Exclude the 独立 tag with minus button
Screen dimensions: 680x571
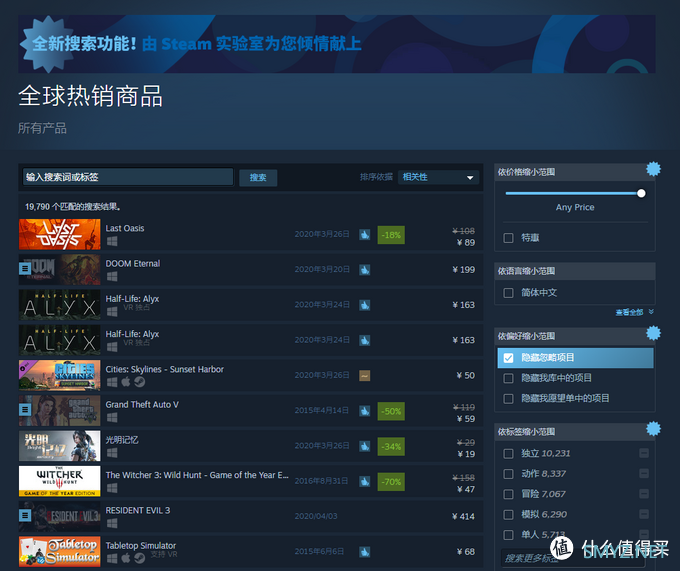point(644,454)
